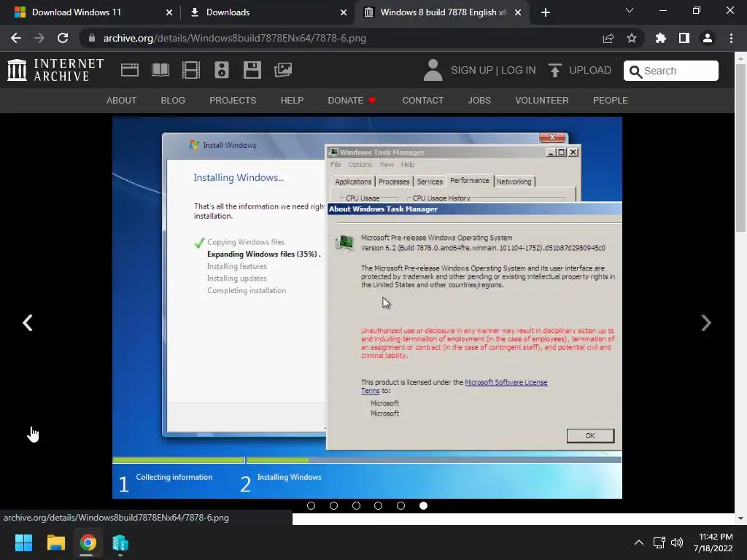Open Chrome three-dot menu
This screenshot has width=747, height=560.
(731, 38)
